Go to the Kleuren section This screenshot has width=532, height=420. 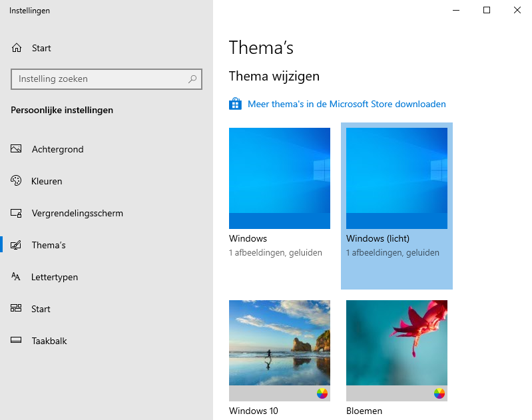47,181
